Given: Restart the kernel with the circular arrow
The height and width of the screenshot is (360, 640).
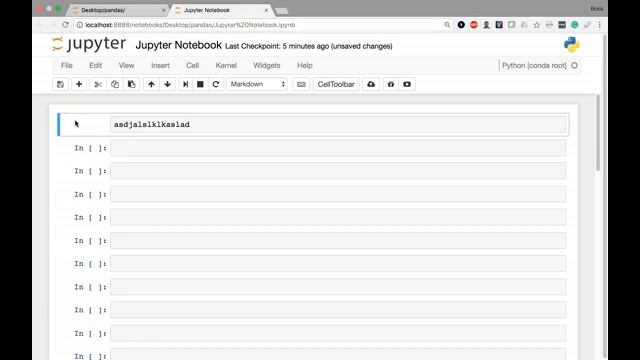Looking at the screenshot, I should pos(216,84).
